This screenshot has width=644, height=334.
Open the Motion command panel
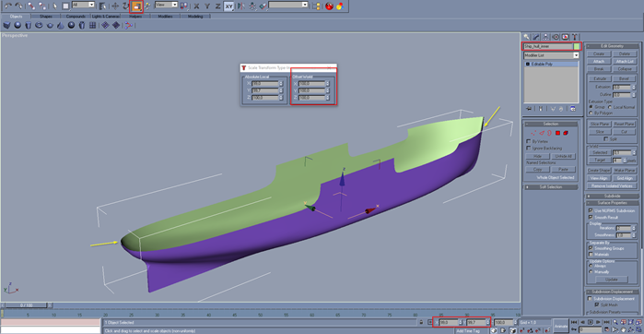click(x=556, y=36)
